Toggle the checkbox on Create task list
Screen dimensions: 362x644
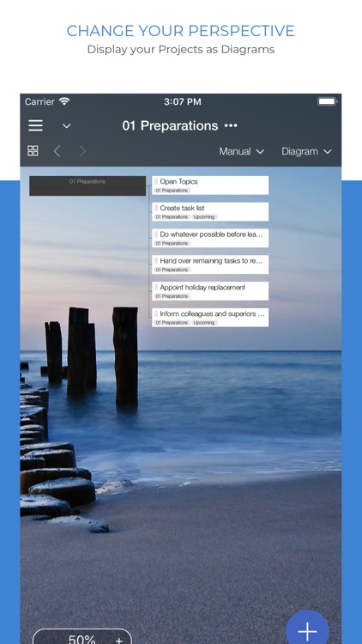coord(156,209)
